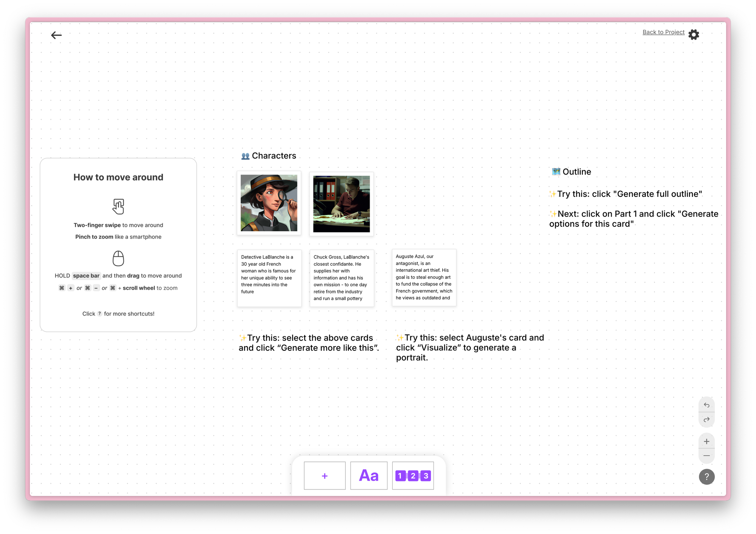Screen dimensions: 756x534
Task: Click the Outline heading label
Action: (576, 172)
